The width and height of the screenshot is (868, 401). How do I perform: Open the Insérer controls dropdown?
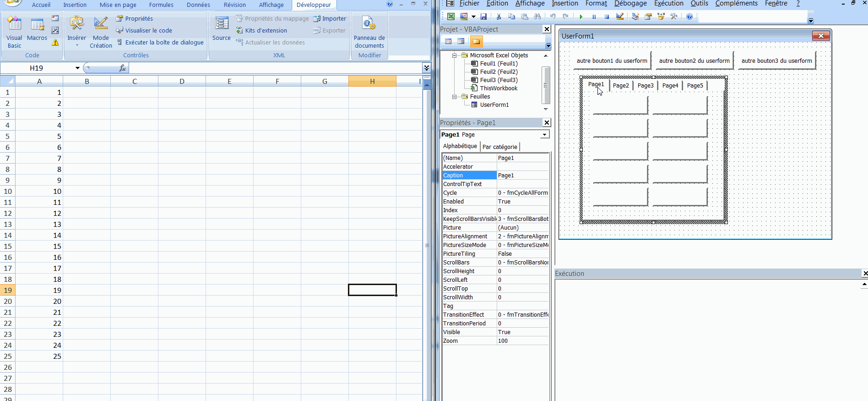pyautogui.click(x=77, y=32)
